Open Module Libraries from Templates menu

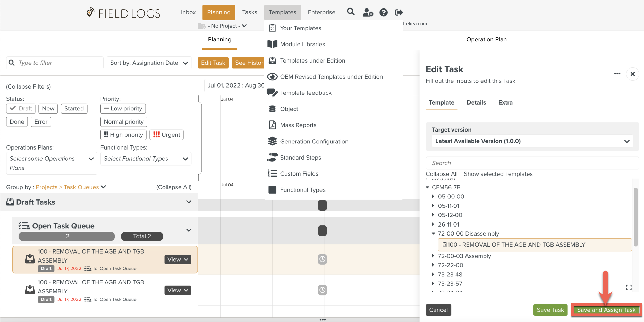click(x=302, y=44)
